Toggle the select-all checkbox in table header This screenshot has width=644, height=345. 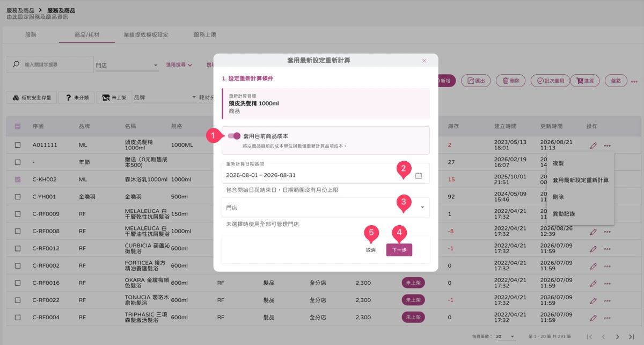[18, 126]
